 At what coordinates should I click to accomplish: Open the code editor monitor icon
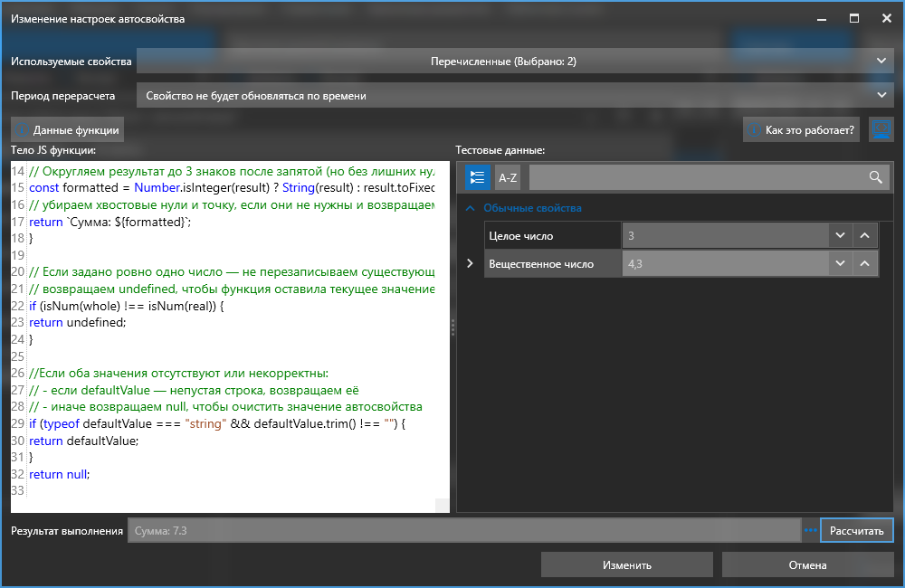pos(881,130)
